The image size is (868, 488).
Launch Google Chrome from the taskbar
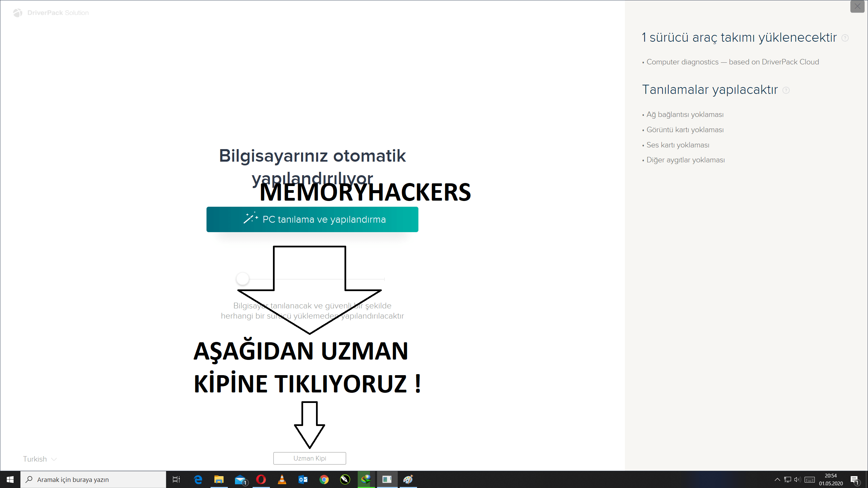pyautogui.click(x=324, y=480)
